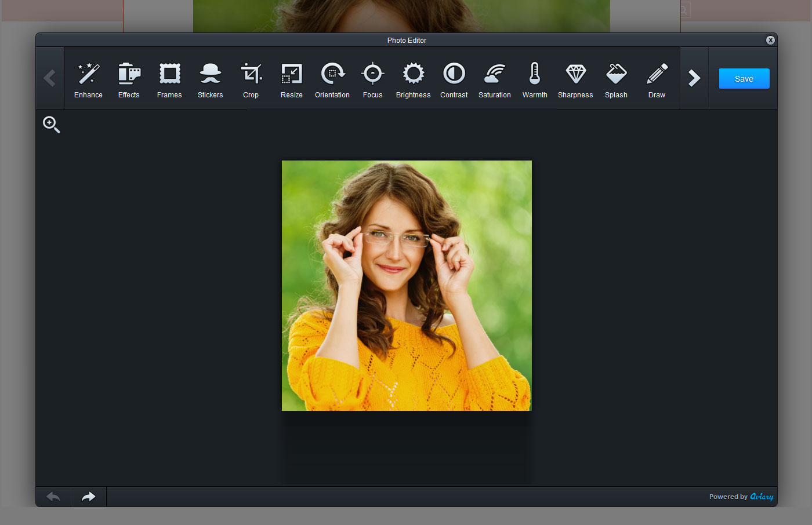The image size is (812, 525).
Task: Adjust Brightness with the sun icon
Action: point(413,79)
